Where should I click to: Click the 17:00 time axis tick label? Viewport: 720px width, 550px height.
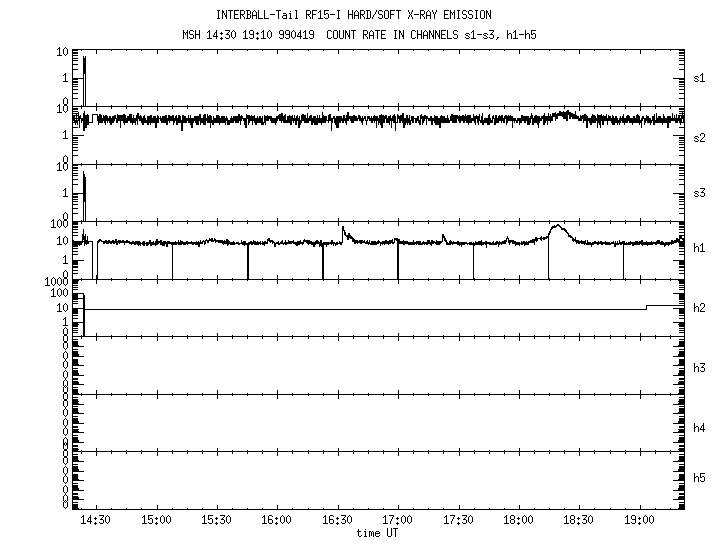pos(398,521)
